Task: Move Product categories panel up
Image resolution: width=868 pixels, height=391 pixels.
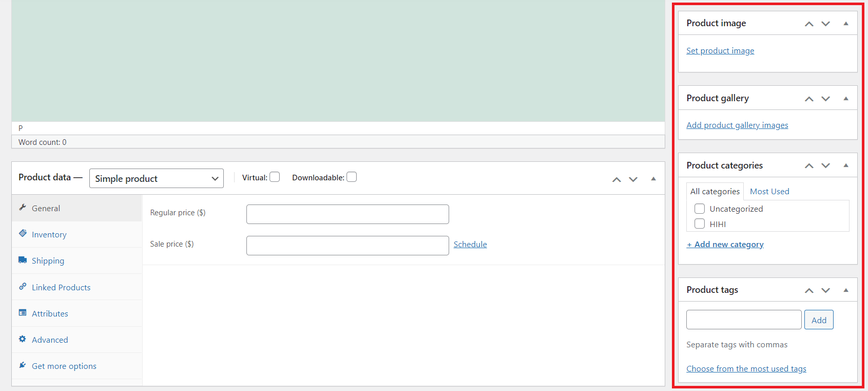Action: tap(809, 165)
